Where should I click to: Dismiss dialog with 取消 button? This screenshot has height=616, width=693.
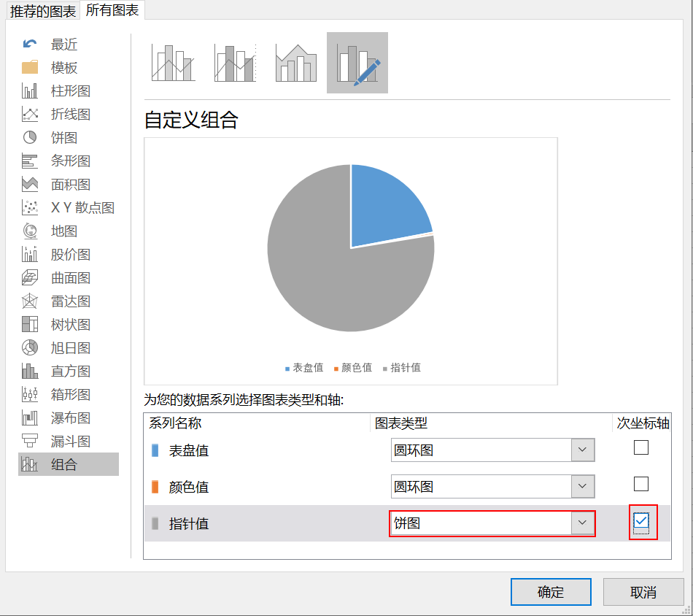pos(643,592)
